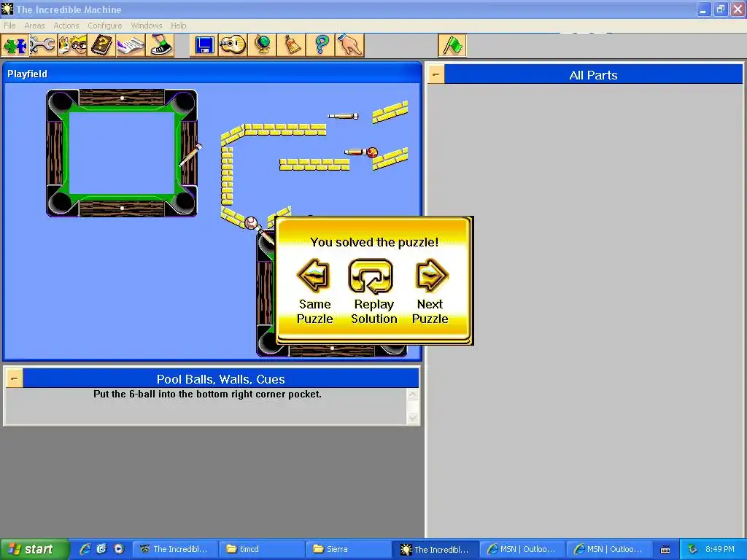Click the top cue stick above brick wall
747x560 pixels.
[x=343, y=116]
